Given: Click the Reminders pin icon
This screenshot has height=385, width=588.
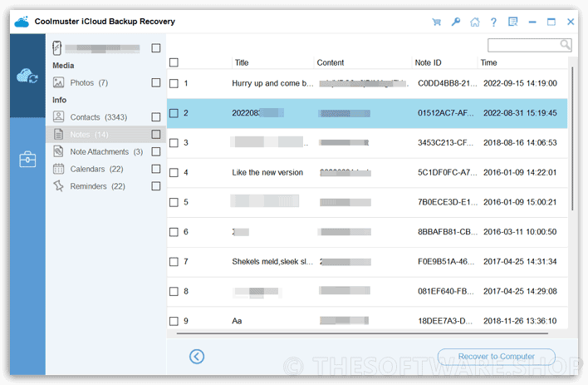Looking at the screenshot, I should 58,186.
